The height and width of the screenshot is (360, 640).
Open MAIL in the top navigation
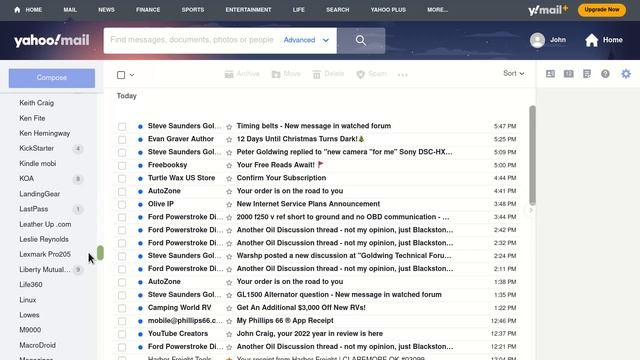pos(70,10)
